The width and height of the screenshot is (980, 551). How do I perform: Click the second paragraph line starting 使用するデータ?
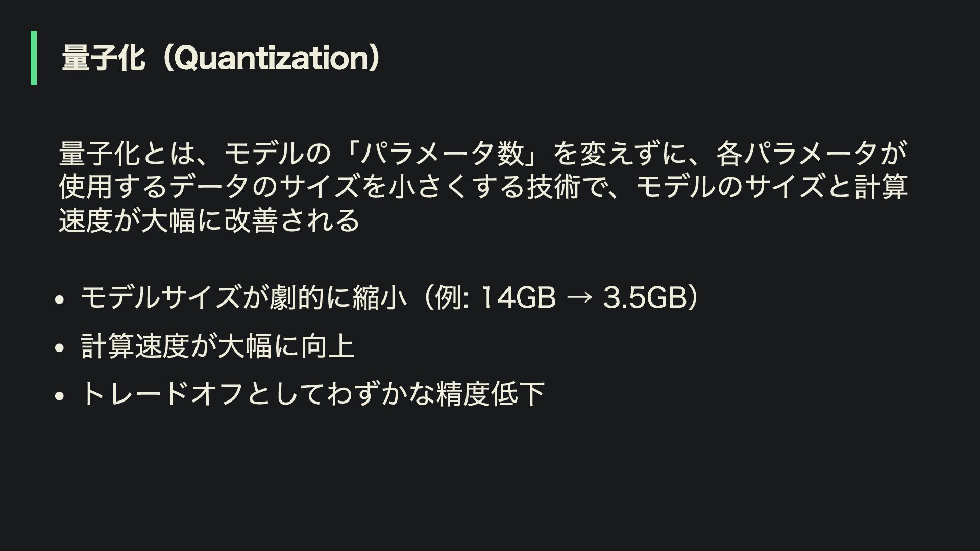click(483, 187)
